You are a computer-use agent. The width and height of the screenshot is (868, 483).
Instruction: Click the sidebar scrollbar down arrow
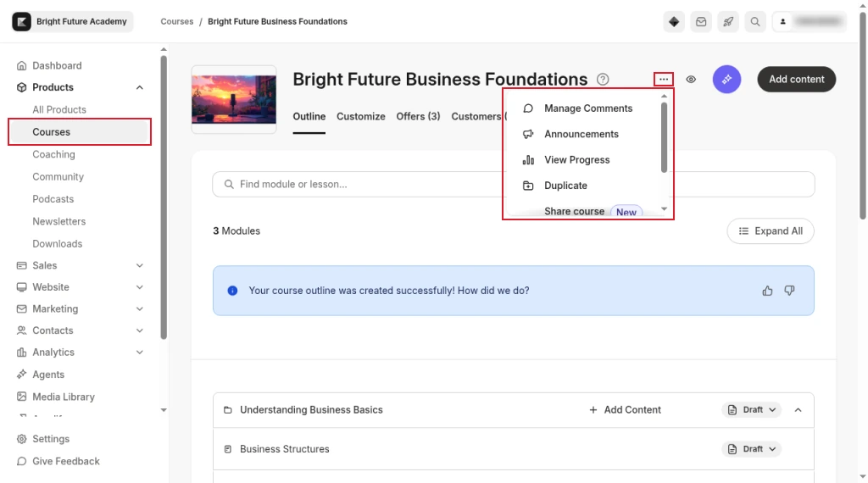click(x=164, y=410)
